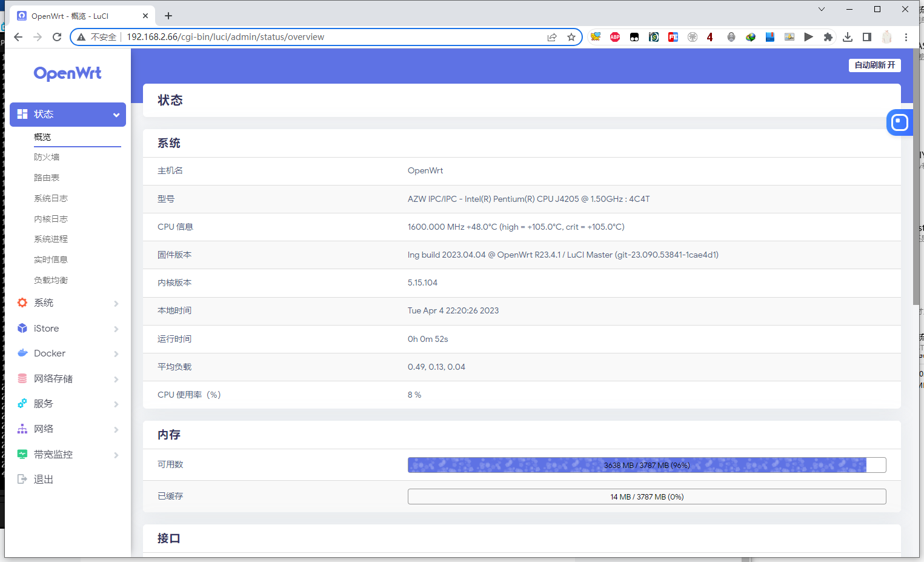Open the 内核日志 kernel log
The image size is (924, 562).
51,219
